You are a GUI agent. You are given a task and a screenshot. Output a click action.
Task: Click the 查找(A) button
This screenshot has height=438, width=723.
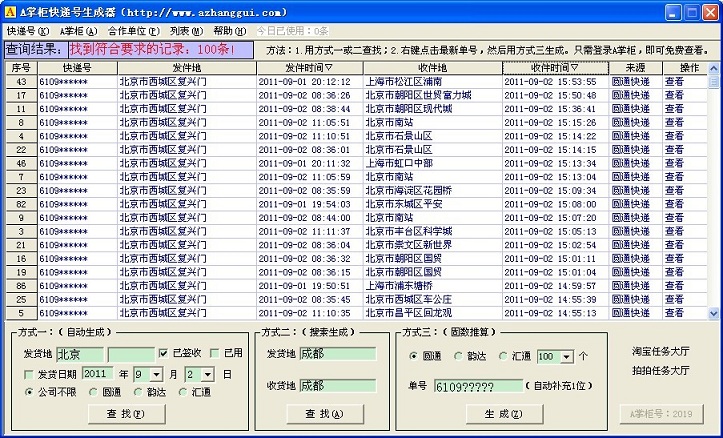point(325,414)
